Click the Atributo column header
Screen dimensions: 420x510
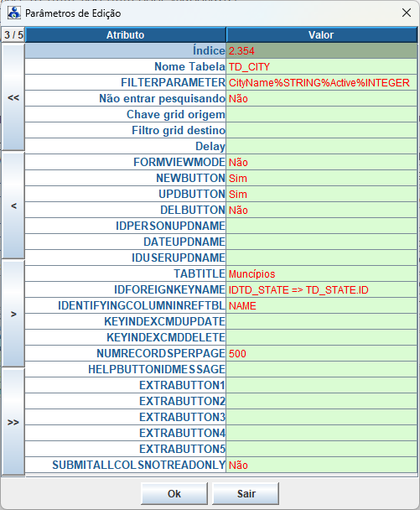coord(126,34)
